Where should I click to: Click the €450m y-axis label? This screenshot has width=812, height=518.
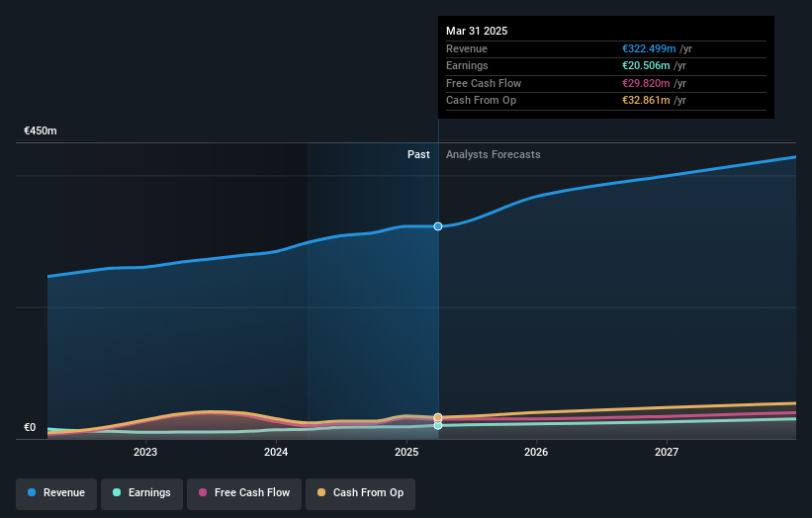(41, 130)
